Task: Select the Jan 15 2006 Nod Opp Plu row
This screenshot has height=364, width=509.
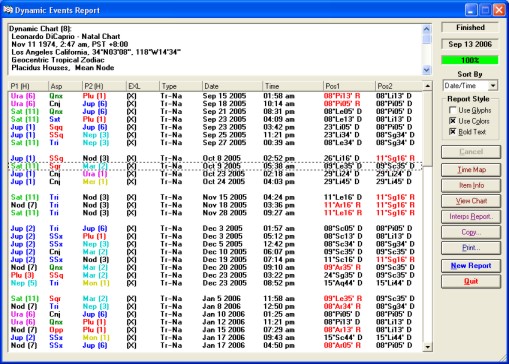Action: (x=215, y=330)
